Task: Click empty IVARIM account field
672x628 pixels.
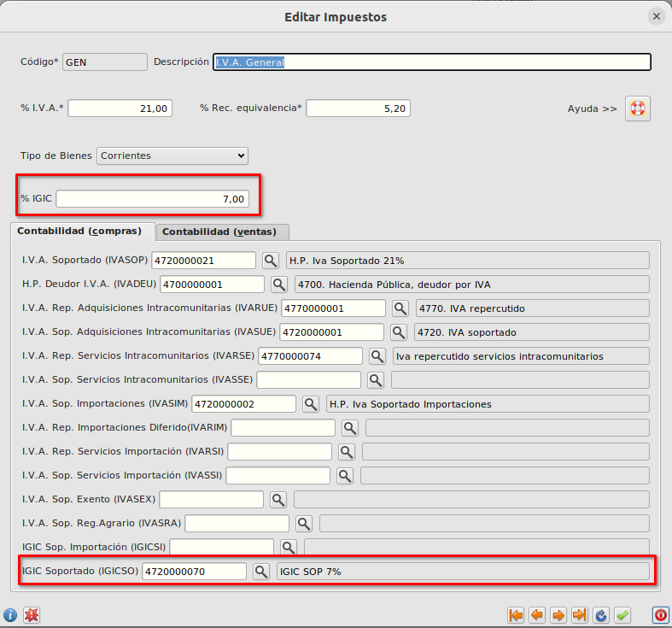Action: (283, 428)
